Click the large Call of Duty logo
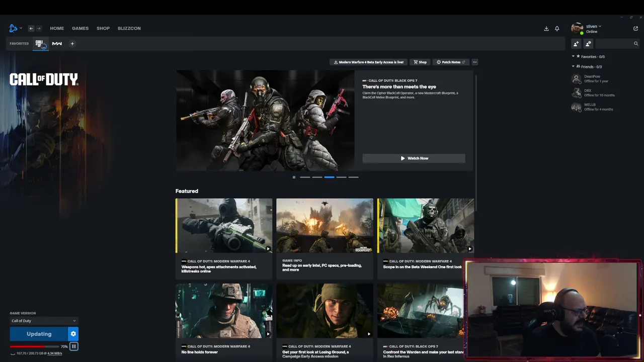Screen dimensions: 644x362 [x=44, y=79]
